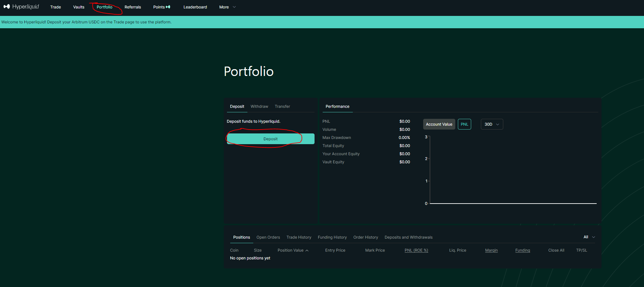Open the 30D time range dropdown

[492, 124]
